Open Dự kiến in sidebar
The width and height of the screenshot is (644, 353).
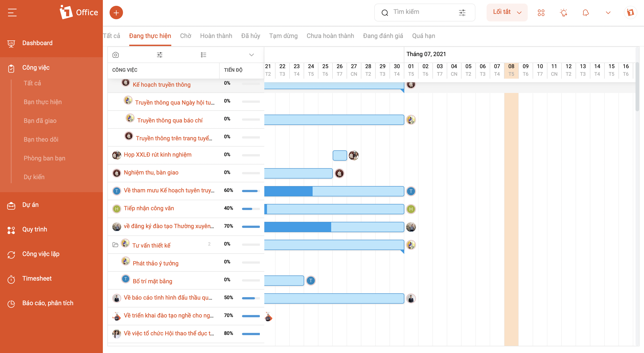34,177
